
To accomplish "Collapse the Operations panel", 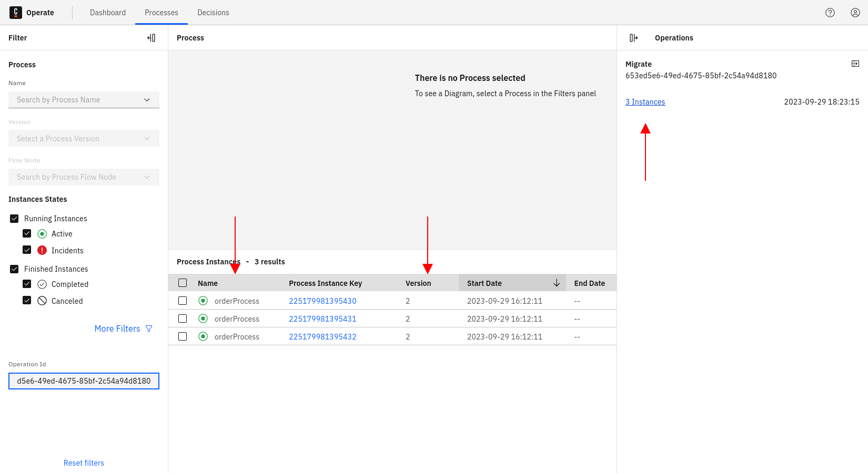I will click(x=634, y=38).
